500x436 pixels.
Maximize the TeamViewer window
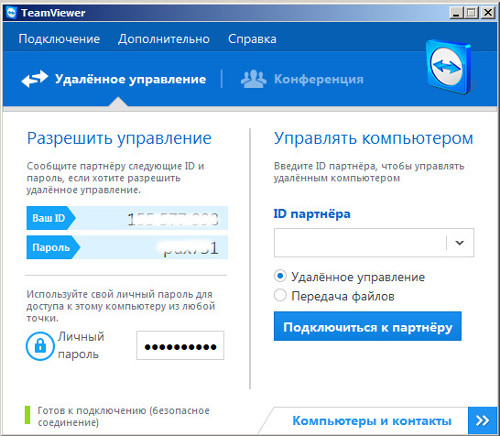pos(471,13)
